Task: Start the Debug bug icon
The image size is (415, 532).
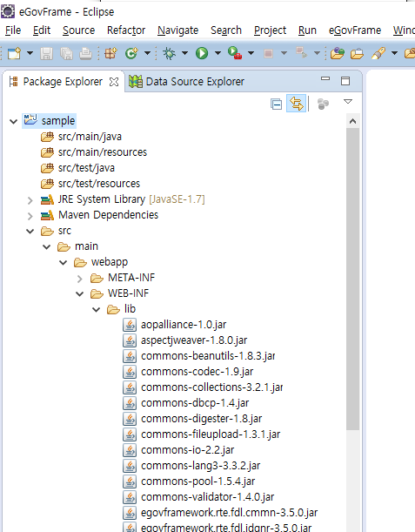Action: point(169,53)
